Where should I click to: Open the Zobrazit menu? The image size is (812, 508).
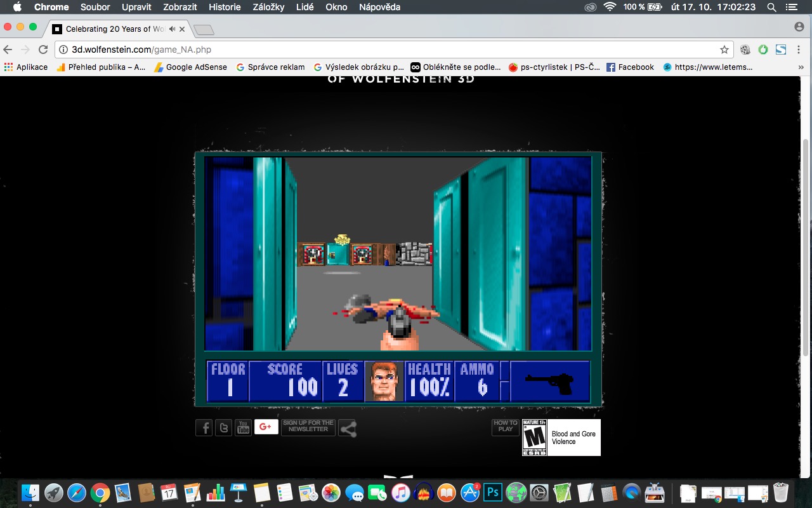point(179,7)
